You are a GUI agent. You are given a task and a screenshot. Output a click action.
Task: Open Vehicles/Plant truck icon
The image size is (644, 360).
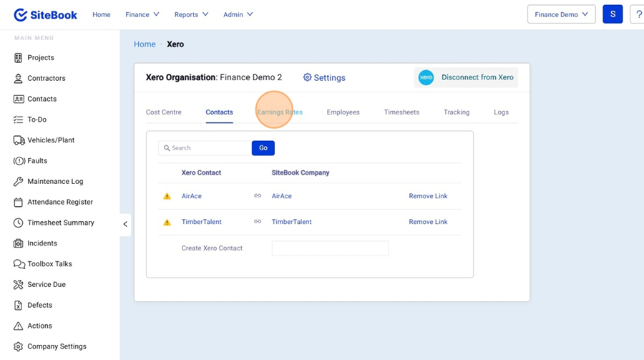[x=19, y=140]
